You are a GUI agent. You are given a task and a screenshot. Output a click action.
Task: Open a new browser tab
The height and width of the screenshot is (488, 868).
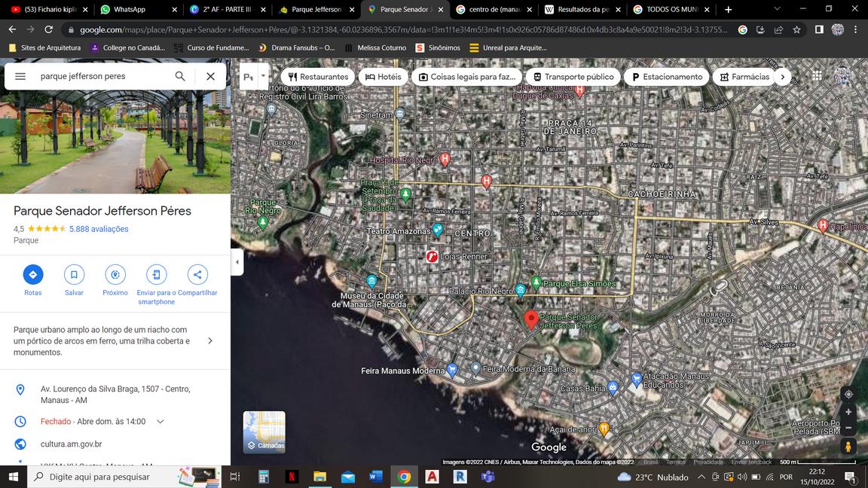728,9
